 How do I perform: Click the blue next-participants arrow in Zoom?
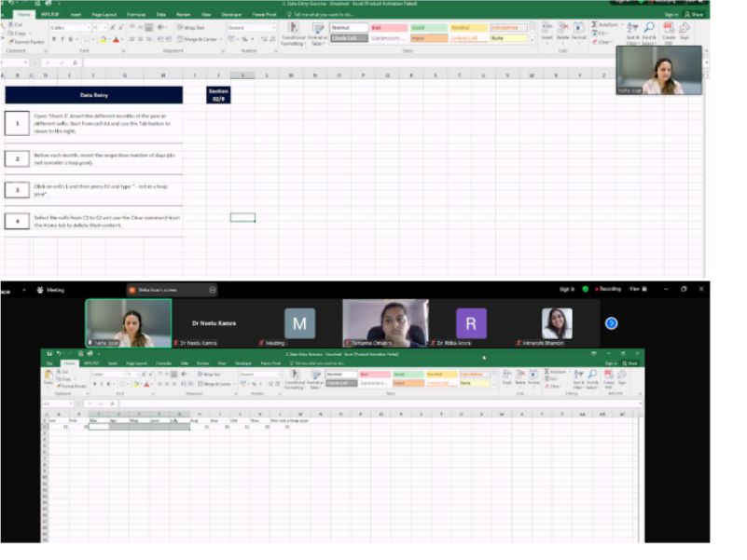click(x=611, y=322)
